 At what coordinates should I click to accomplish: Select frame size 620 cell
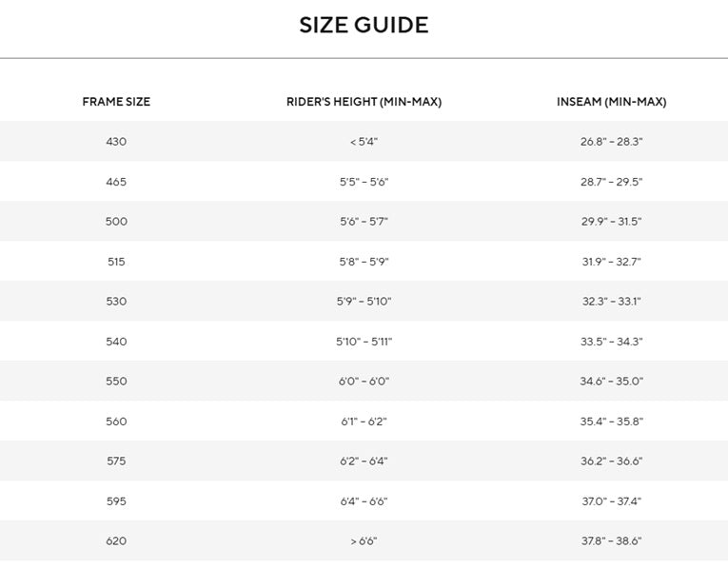coord(116,540)
